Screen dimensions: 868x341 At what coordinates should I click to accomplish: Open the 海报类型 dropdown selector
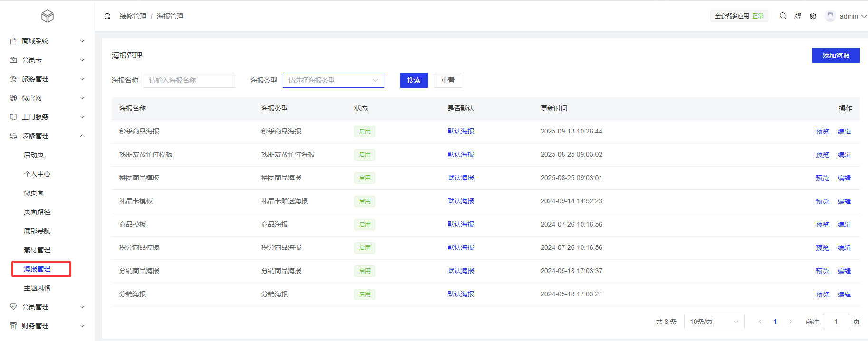(x=333, y=80)
